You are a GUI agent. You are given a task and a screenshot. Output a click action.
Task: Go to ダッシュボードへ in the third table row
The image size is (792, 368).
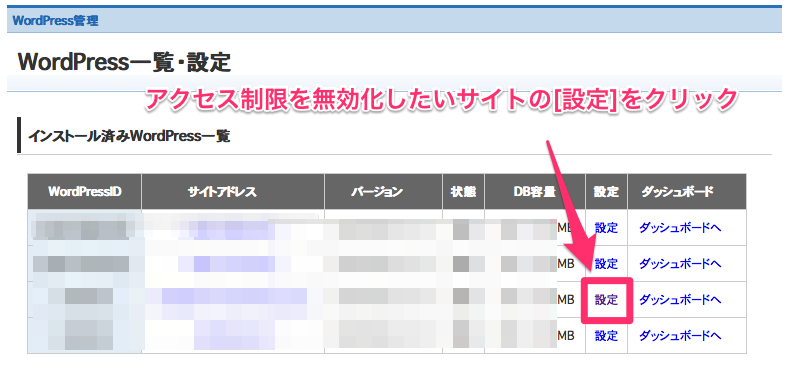(x=680, y=300)
